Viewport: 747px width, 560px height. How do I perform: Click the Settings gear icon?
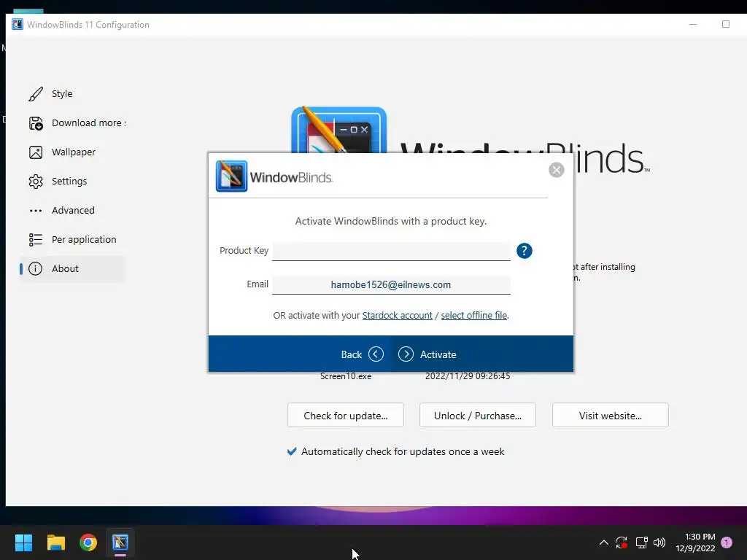[36, 182]
